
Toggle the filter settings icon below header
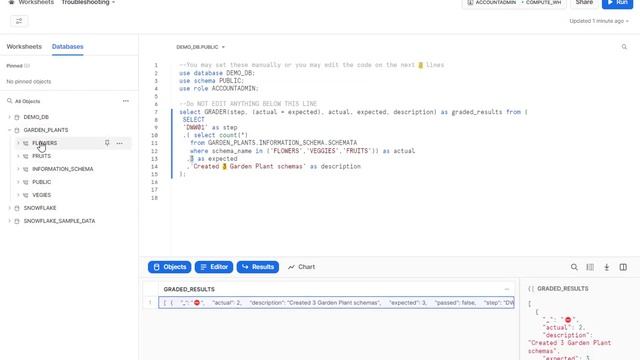19,21
